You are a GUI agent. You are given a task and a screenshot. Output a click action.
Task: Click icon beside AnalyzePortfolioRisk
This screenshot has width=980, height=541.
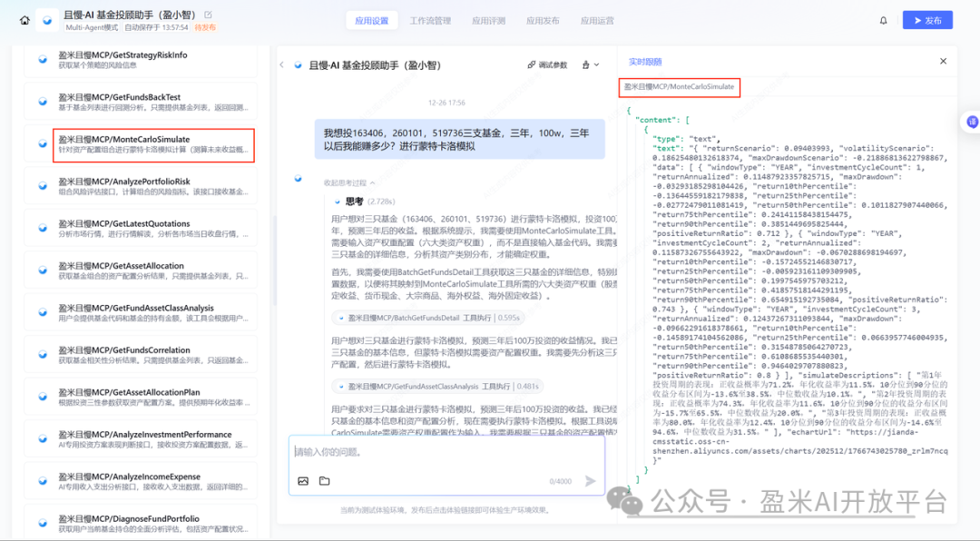click(43, 186)
